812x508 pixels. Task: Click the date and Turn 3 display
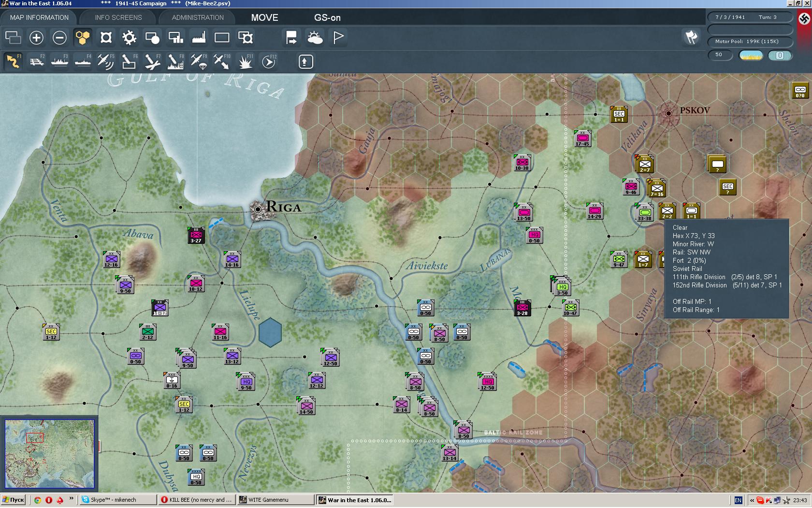click(x=750, y=17)
